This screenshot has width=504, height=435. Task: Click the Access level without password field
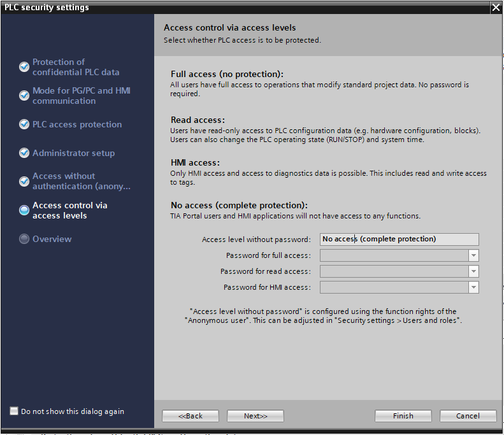[399, 239]
